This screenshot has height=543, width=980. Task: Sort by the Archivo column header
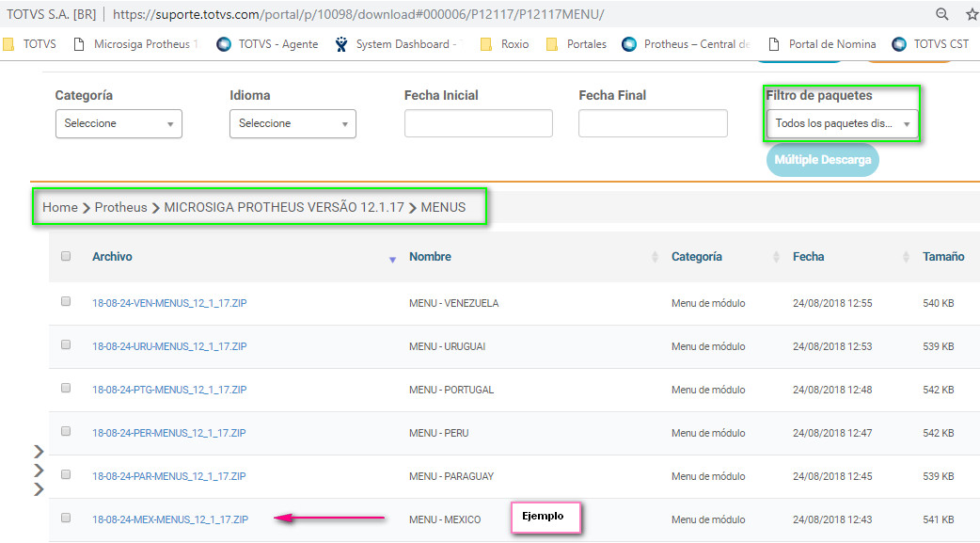pos(112,257)
